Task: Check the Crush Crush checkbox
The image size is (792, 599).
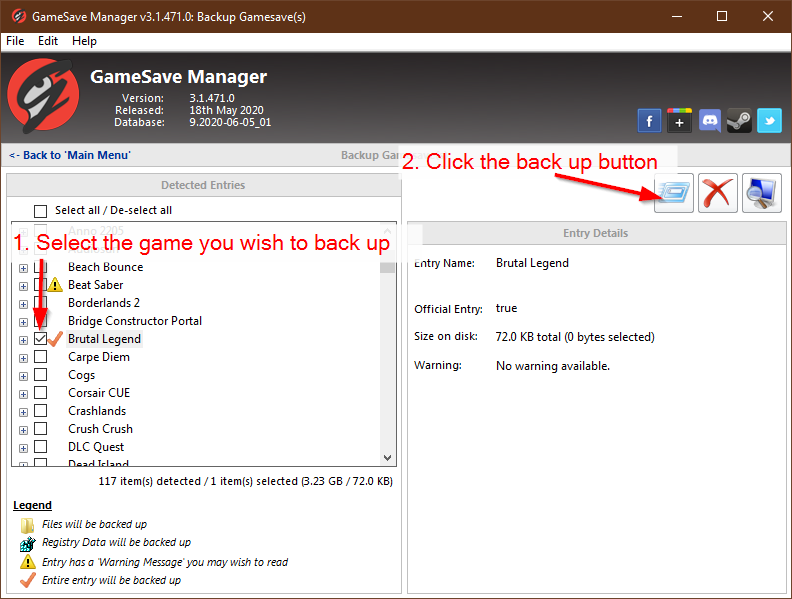Action: coord(40,429)
